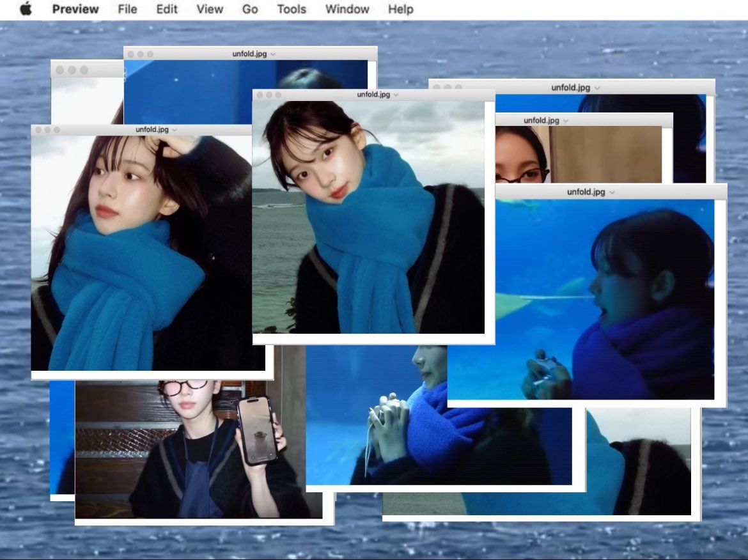Open the Help menu
The height and width of the screenshot is (560, 748).
(x=400, y=9)
